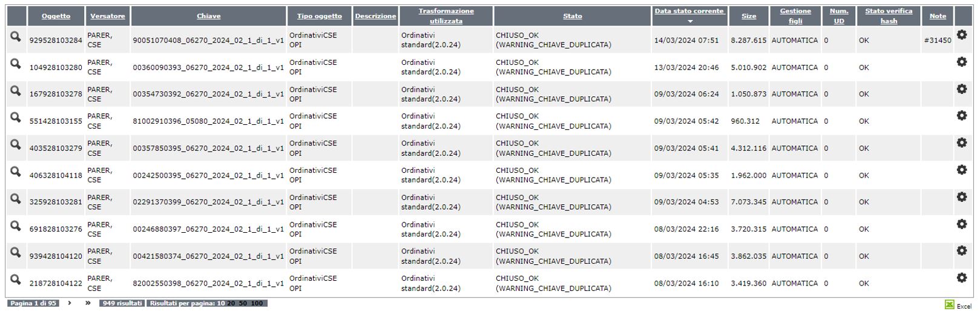Toggle sort arrow under Data stato corrente
This screenshot has height=311, width=980.
tap(689, 21)
